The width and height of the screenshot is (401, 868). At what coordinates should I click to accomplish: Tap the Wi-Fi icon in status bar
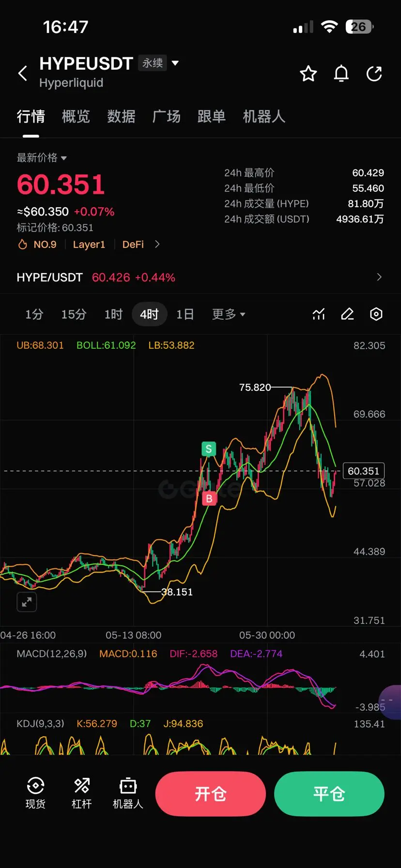coord(329,27)
